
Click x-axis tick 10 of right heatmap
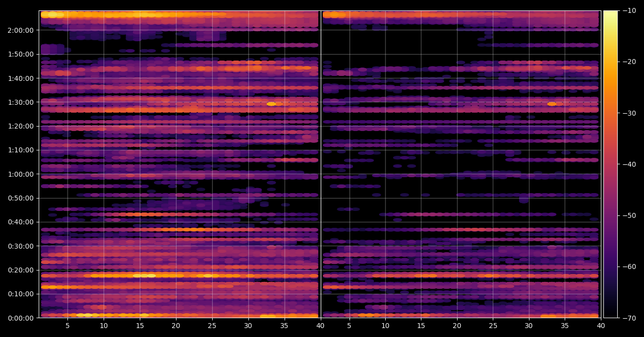pyautogui.click(x=385, y=326)
